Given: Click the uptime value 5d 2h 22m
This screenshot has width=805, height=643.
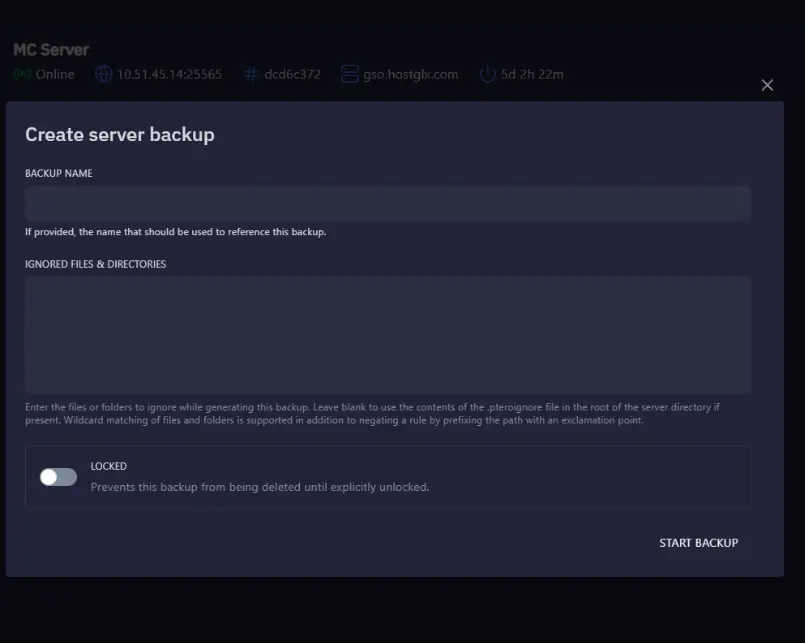Looking at the screenshot, I should coord(532,74).
